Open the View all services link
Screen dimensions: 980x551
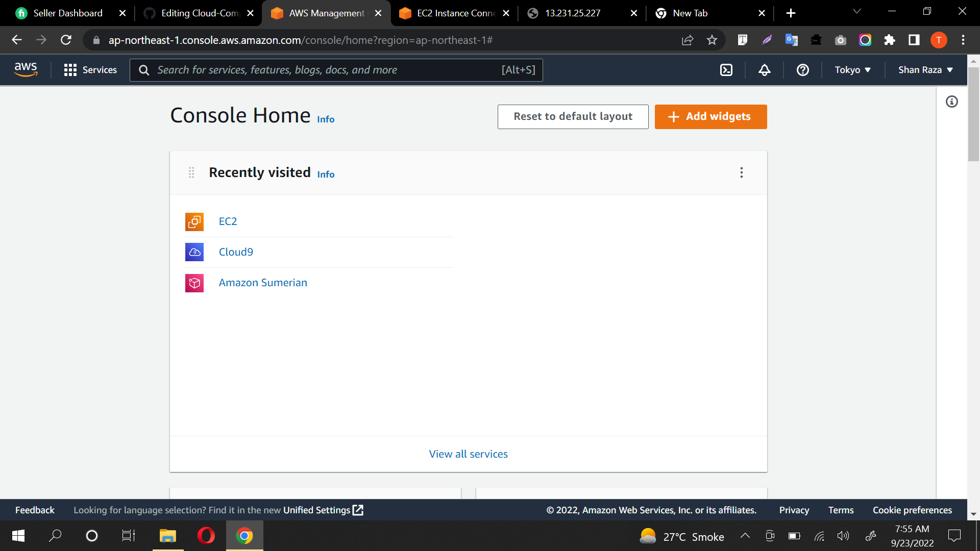468,454
